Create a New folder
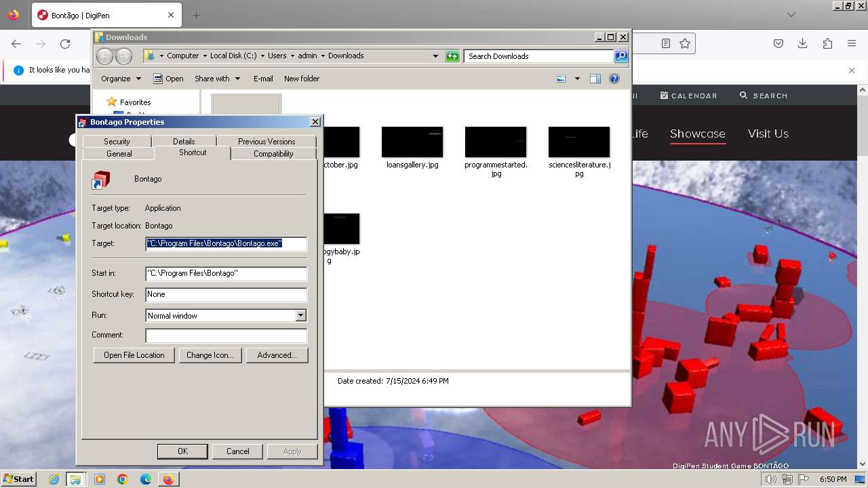The image size is (868, 488). tap(302, 79)
